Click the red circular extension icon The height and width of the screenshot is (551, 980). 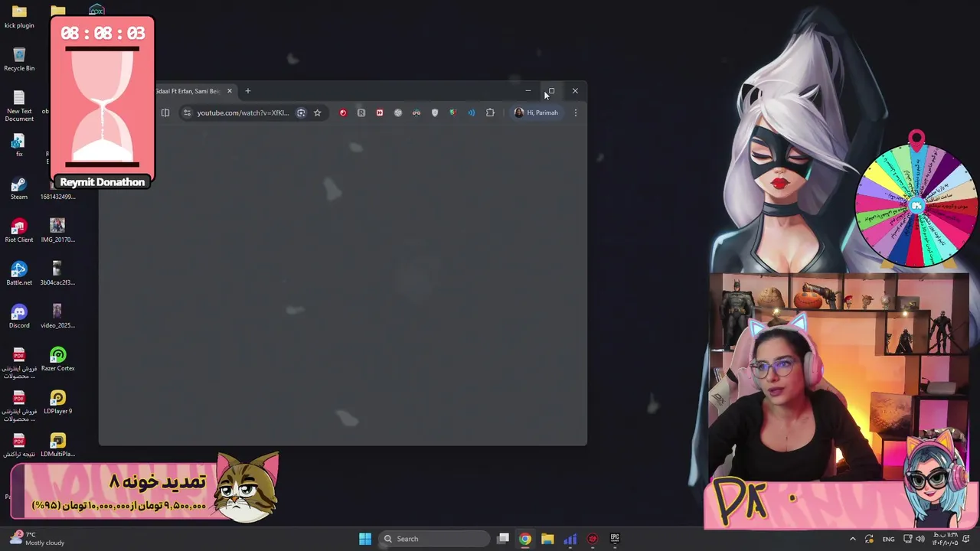click(343, 112)
